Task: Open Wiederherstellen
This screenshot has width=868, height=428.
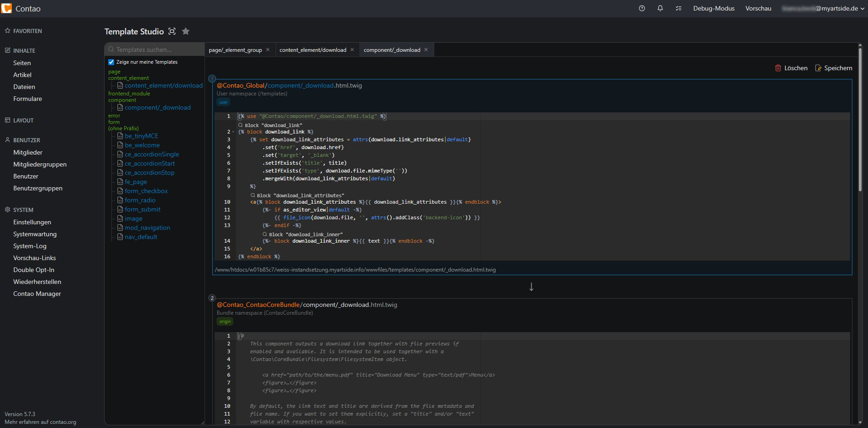Action: click(x=37, y=282)
